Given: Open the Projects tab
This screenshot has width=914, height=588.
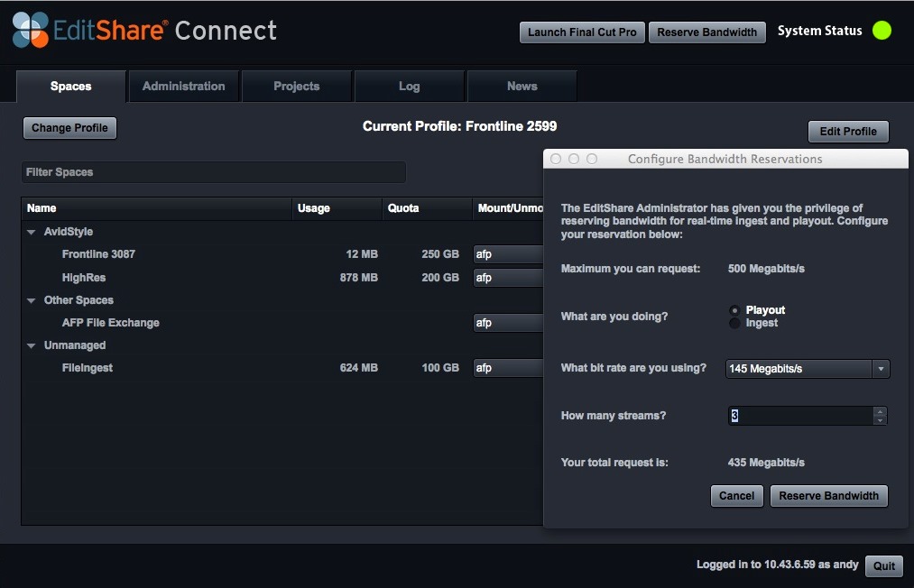Looking at the screenshot, I should [x=297, y=87].
